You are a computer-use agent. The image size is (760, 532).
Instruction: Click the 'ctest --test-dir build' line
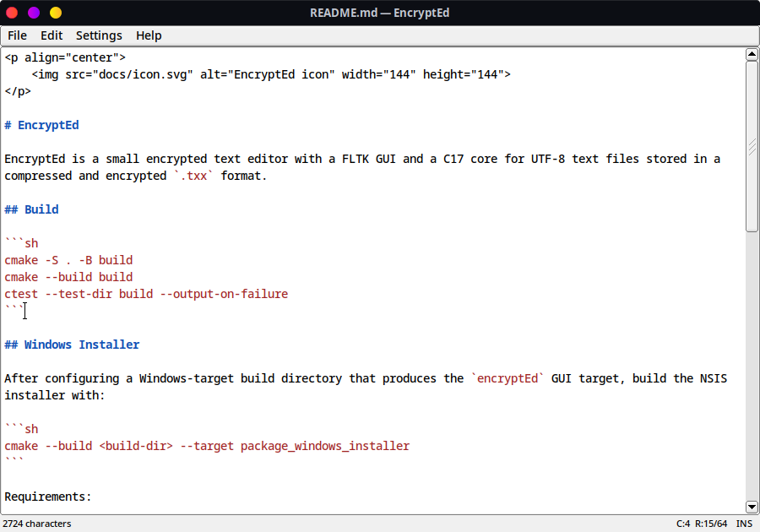click(x=146, y=294)
